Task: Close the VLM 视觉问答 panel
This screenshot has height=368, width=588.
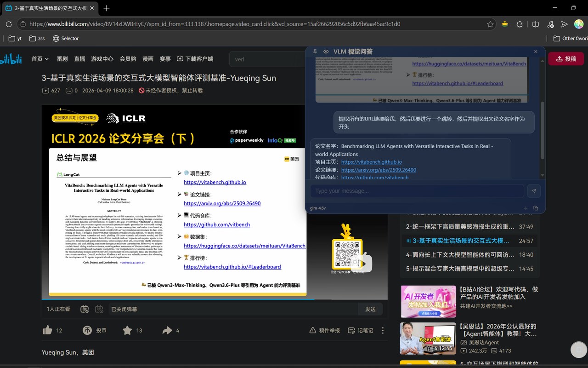Action: point(536,52)
